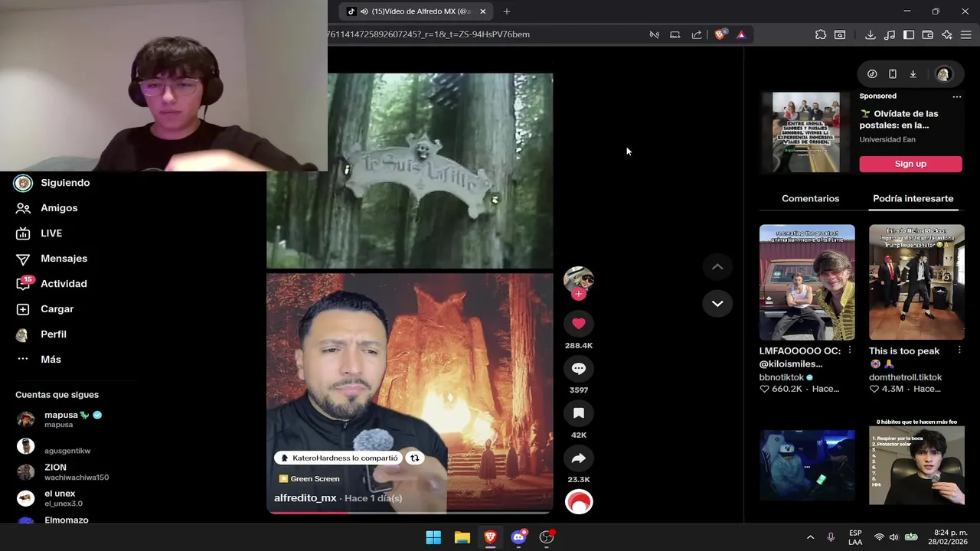Click the share page icon in address bar
980x551 pixels.
[x=697, y=34]
